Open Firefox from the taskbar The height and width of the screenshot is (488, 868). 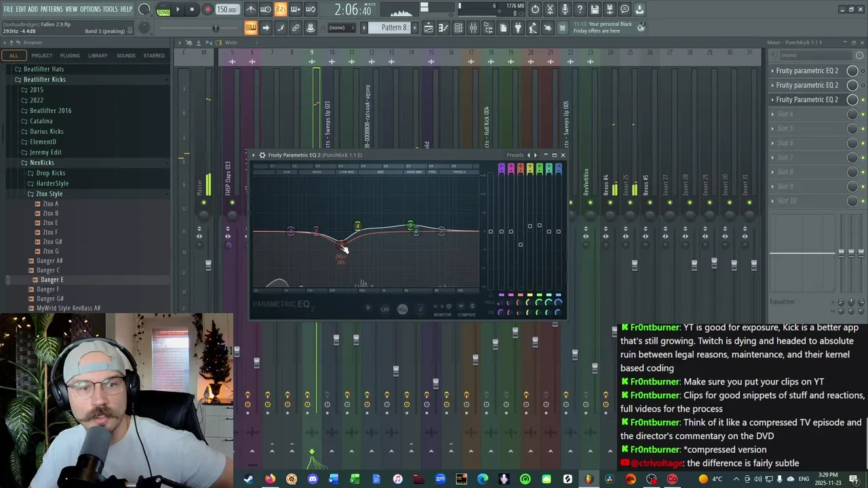click(x=270, y=479)
